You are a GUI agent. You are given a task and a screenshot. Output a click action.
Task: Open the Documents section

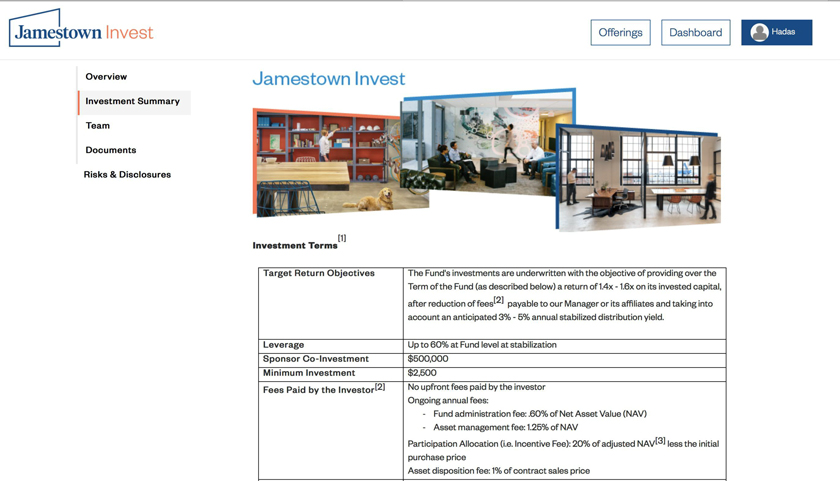110,150
